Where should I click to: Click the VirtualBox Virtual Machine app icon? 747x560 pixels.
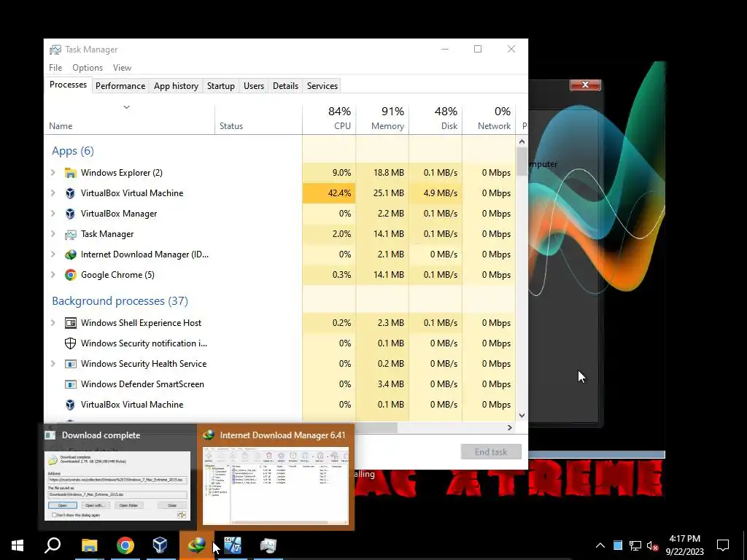pos(71,193)
